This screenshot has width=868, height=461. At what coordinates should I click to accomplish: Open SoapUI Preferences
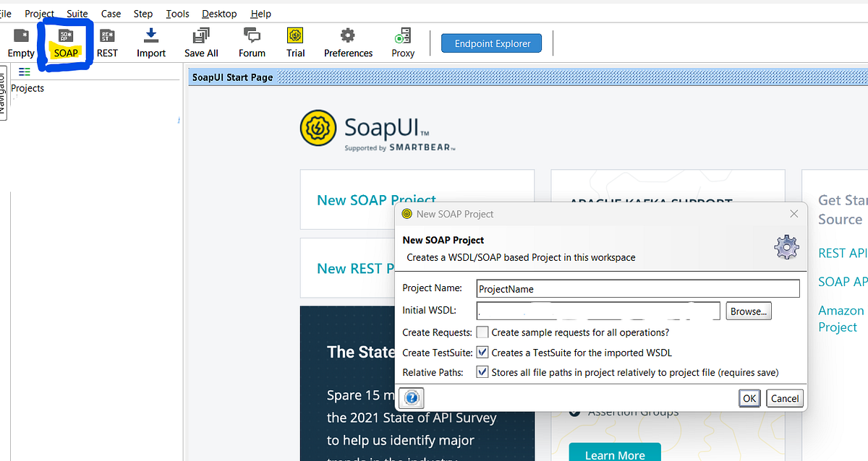348,41
